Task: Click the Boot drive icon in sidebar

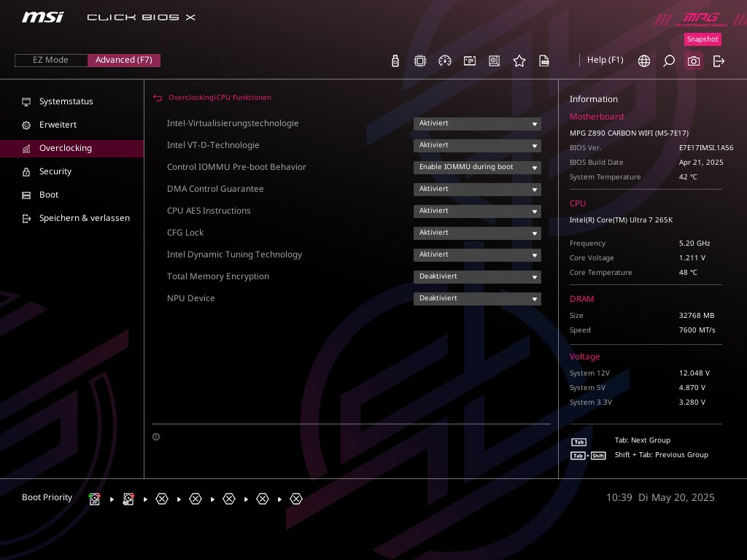Action: click(x=26, y=195)
